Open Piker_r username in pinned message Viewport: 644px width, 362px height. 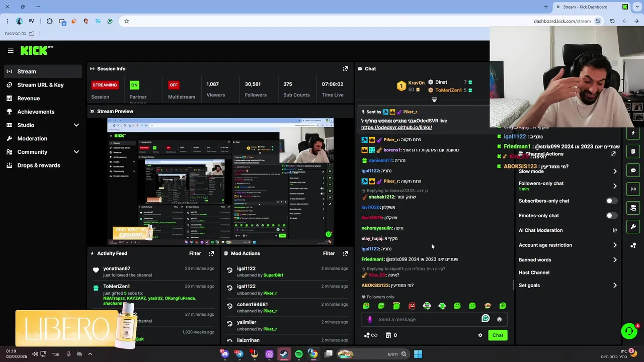(x=410, y=112)
